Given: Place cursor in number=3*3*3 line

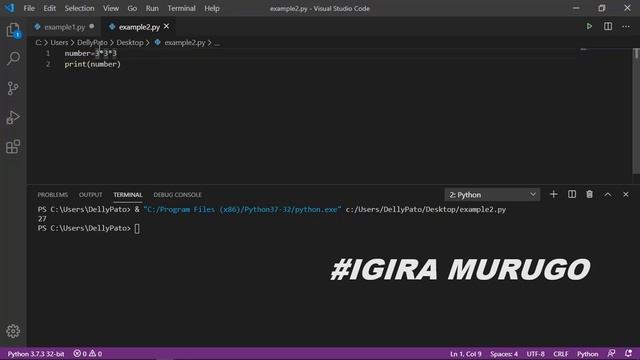Looking at the screenshot, I should 91,53.
